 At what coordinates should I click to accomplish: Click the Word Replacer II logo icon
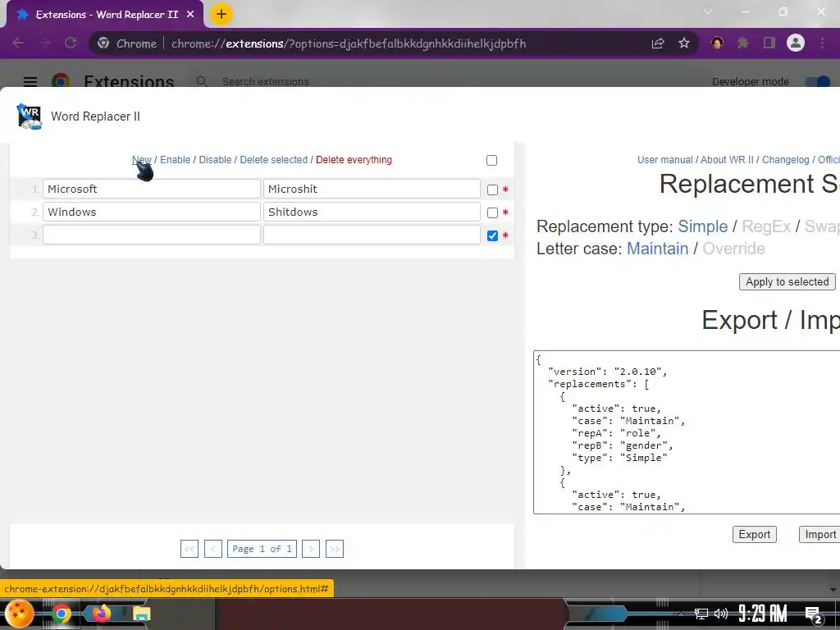(x=29, y=116)
